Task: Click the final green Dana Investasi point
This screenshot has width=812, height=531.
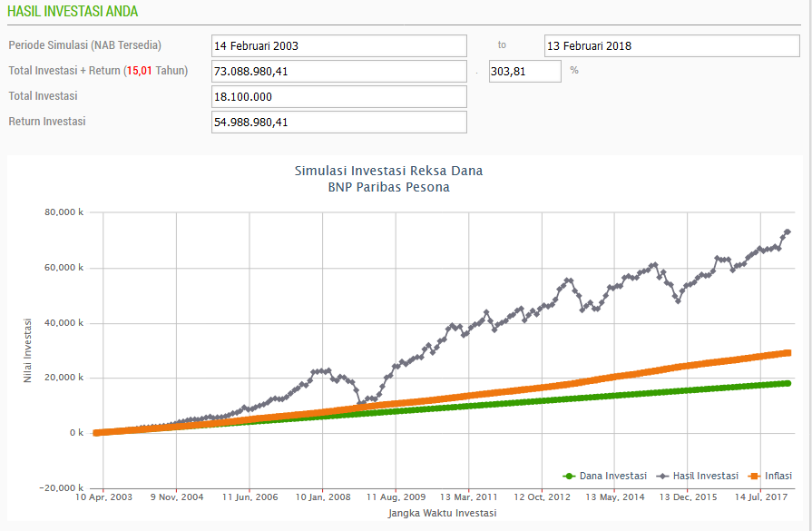Action: click(x=788, y=383)
